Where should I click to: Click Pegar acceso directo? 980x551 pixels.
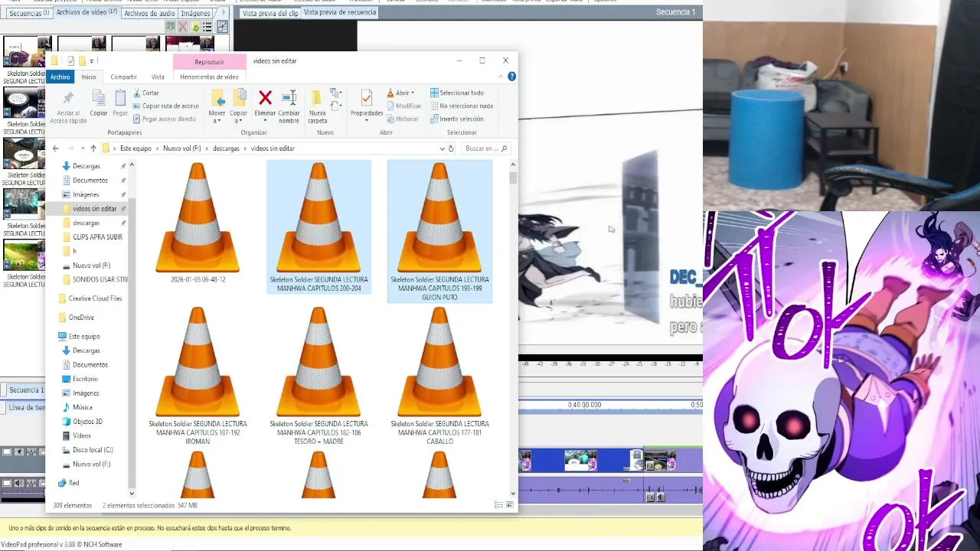(164, 119)
